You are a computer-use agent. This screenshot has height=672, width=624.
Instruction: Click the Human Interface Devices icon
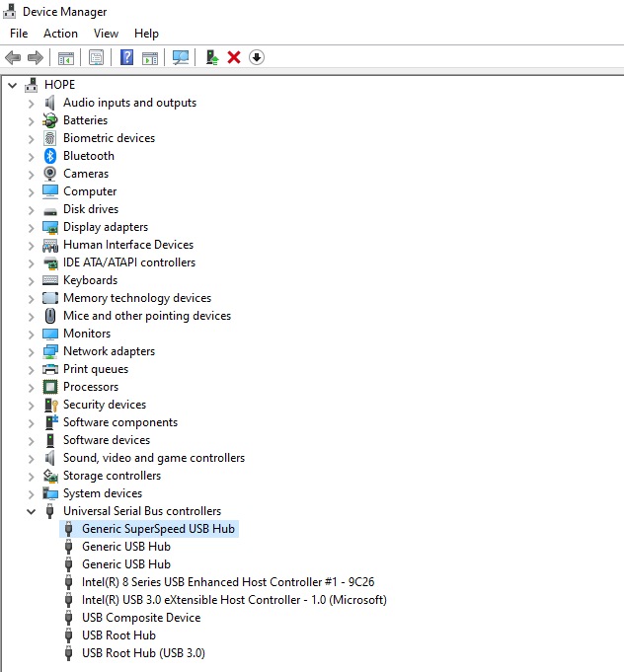click(50, 245)
